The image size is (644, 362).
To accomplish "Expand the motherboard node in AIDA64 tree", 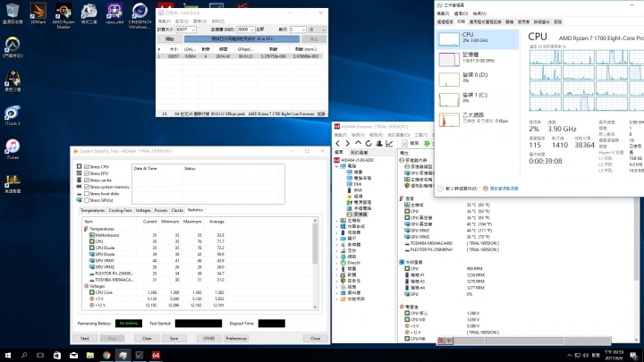I will [x=337, y=221].
